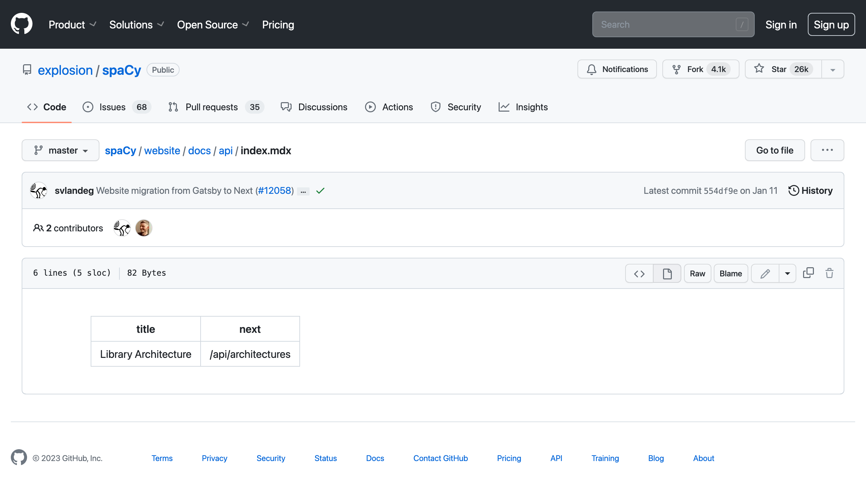Click the footer GitHub logo
Screen dimensions: 866x504
tap(19, 457)
